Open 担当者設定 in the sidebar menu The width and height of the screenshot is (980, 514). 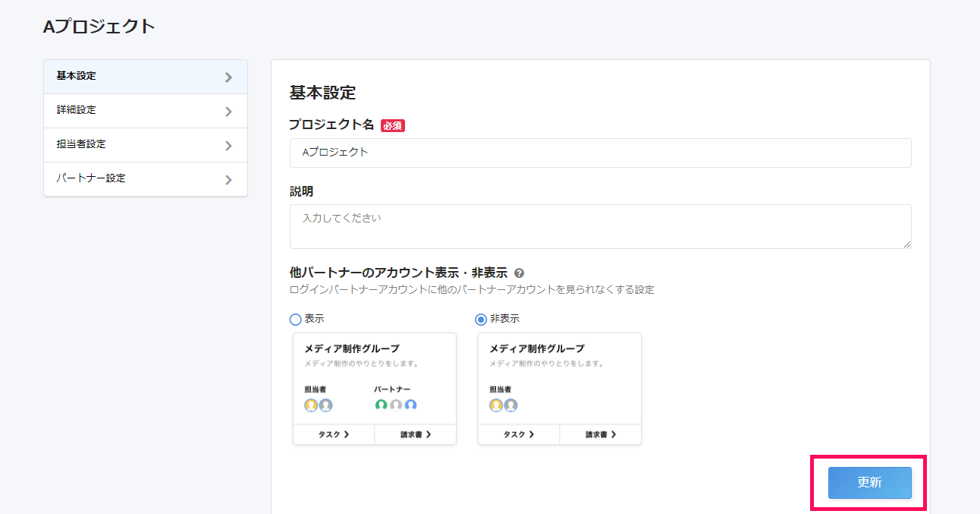tap(145, 145)
